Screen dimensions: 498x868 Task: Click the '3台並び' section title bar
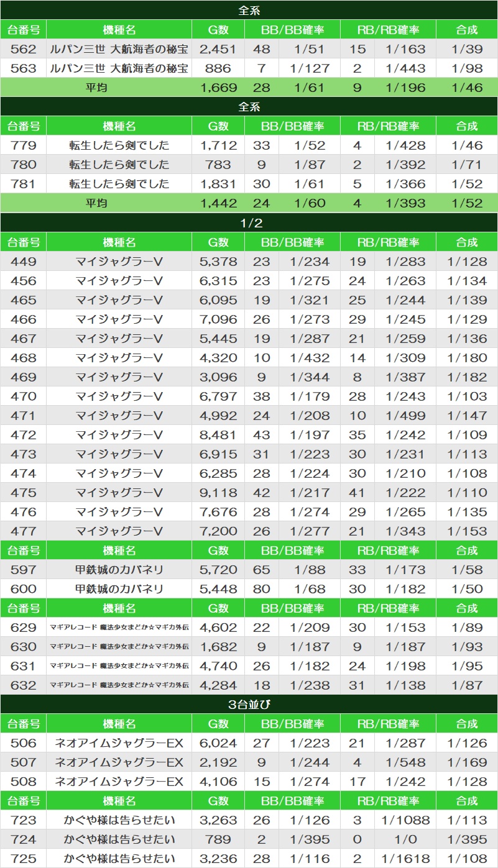(249, 705)
